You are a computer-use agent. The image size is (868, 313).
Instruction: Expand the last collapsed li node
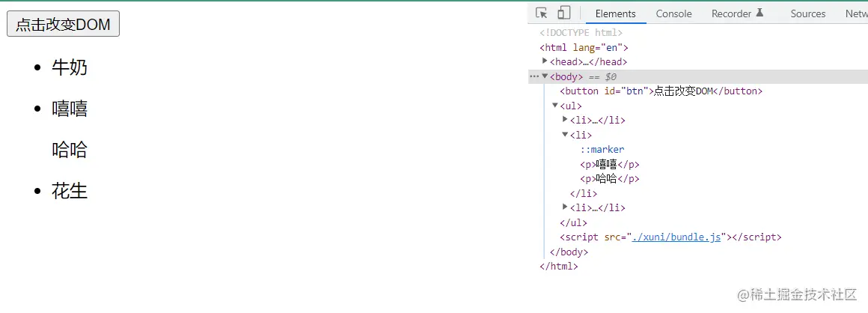coord(565,207)
